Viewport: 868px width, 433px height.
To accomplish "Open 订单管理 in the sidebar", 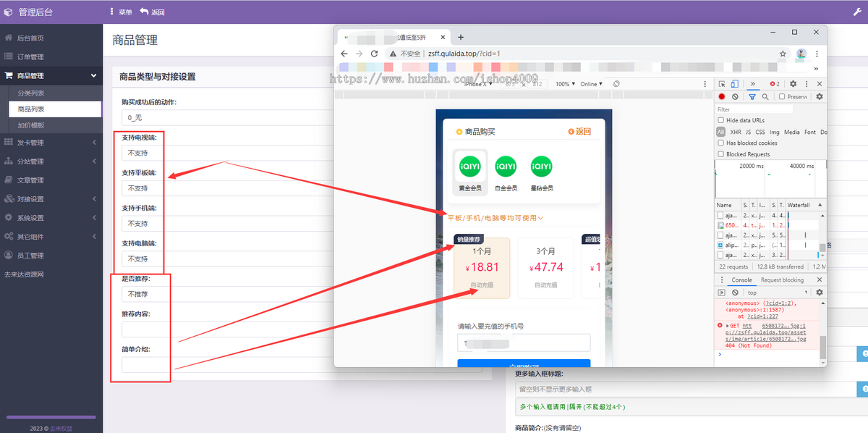I will (51, 56).
